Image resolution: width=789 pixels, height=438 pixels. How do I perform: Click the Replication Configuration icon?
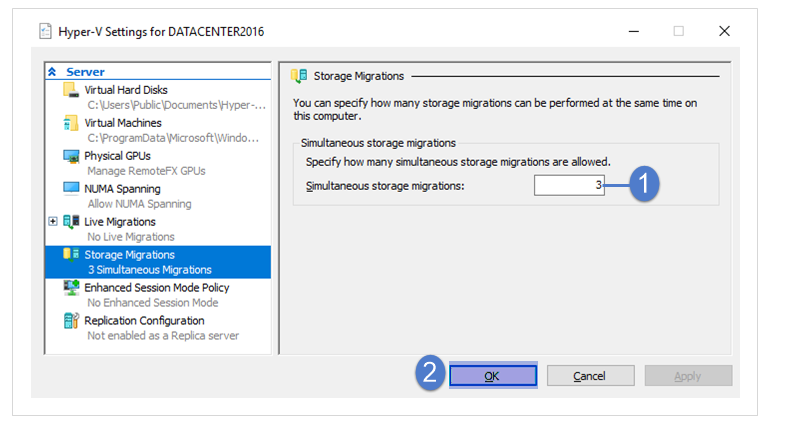(71, 321)
